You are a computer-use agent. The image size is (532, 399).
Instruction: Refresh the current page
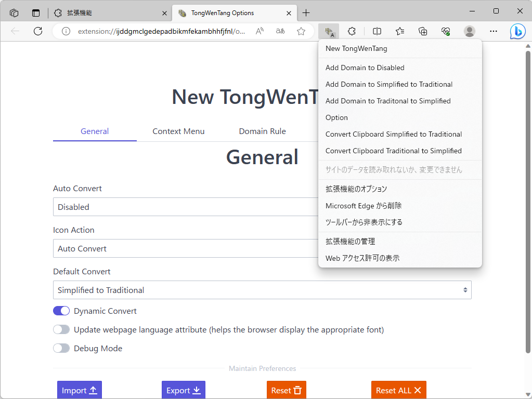[x=38, y=32]
